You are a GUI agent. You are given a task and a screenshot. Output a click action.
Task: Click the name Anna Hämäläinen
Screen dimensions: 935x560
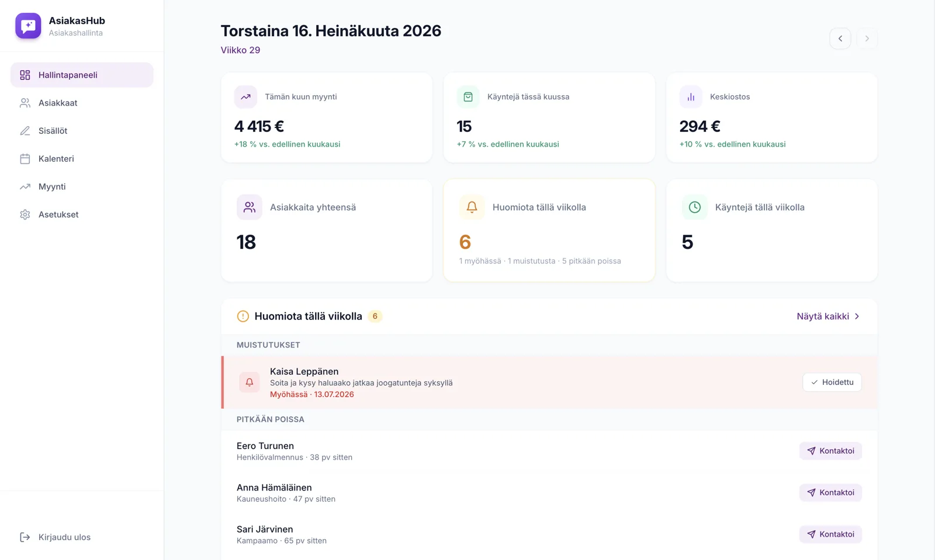[x=274, y=488]
